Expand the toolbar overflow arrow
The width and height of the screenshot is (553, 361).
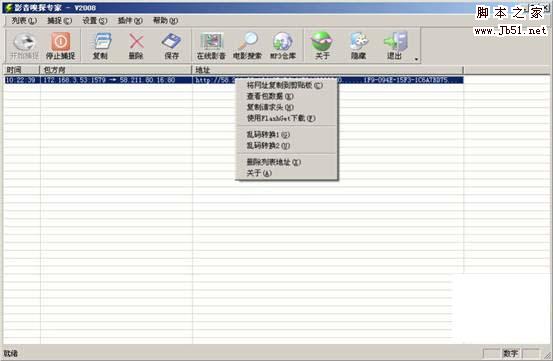point(417,59)
